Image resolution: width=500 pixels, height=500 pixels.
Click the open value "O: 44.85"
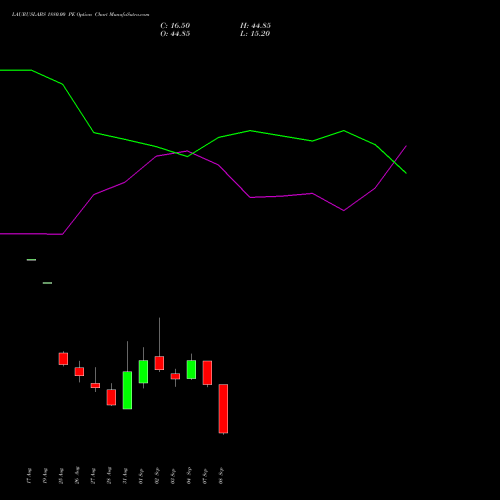[175, 34]
